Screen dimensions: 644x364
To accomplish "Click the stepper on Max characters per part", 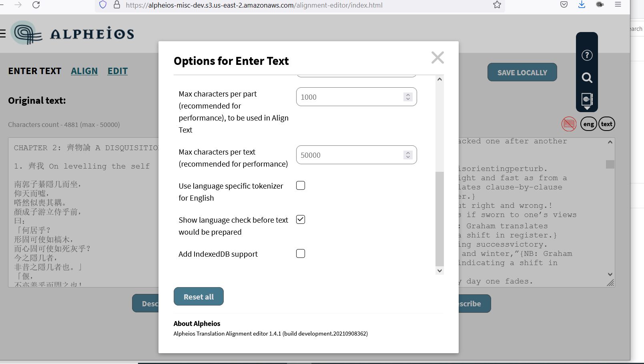I will (x=408, y=97).
